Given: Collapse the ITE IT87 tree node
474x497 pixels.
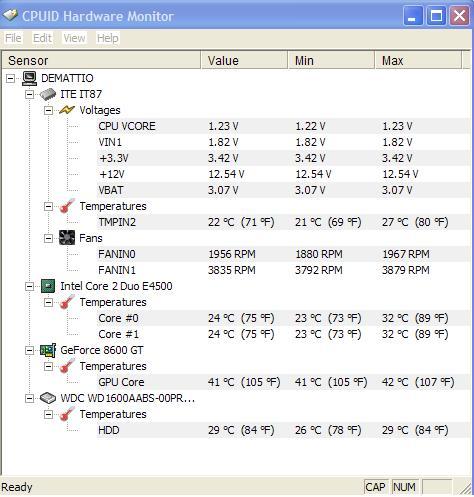Looking at the screenshot, I should tap(30, 94).
